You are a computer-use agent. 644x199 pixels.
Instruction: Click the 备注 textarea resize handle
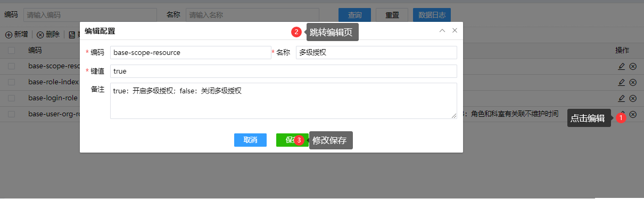(454, 116)
